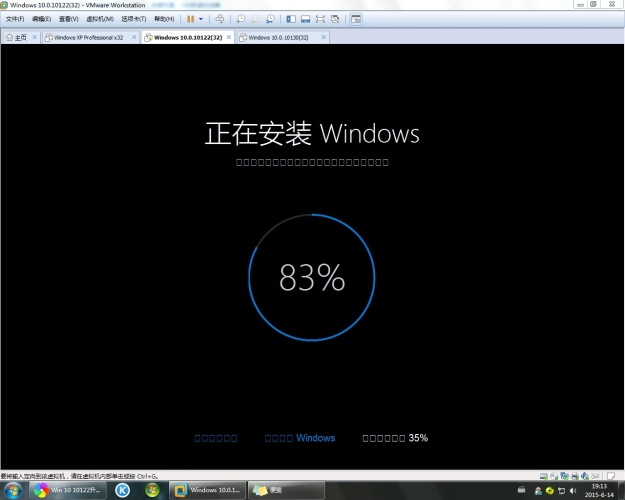The height and width of the screenshot is (500, 625).
Task: Open the snapshot manager icon
Action: pyautogui.click(x=270, y=19)
